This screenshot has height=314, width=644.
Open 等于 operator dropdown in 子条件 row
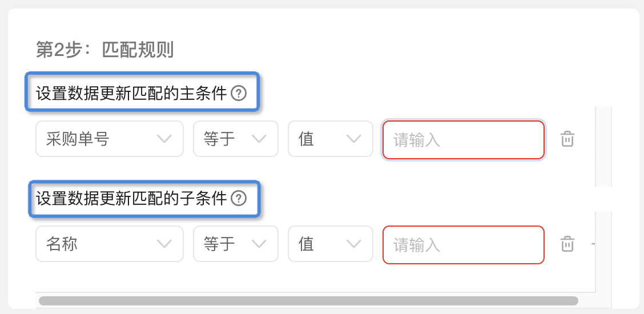236,244
